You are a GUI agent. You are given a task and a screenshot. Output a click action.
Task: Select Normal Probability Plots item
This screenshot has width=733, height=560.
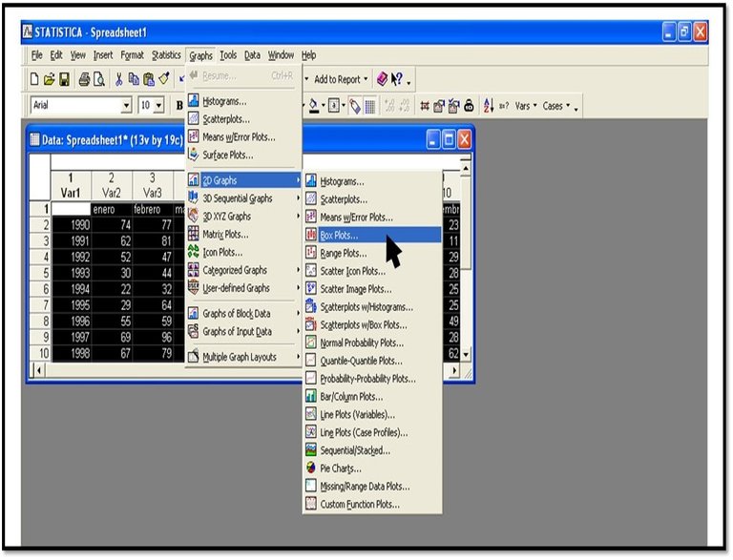coord(372,342)
